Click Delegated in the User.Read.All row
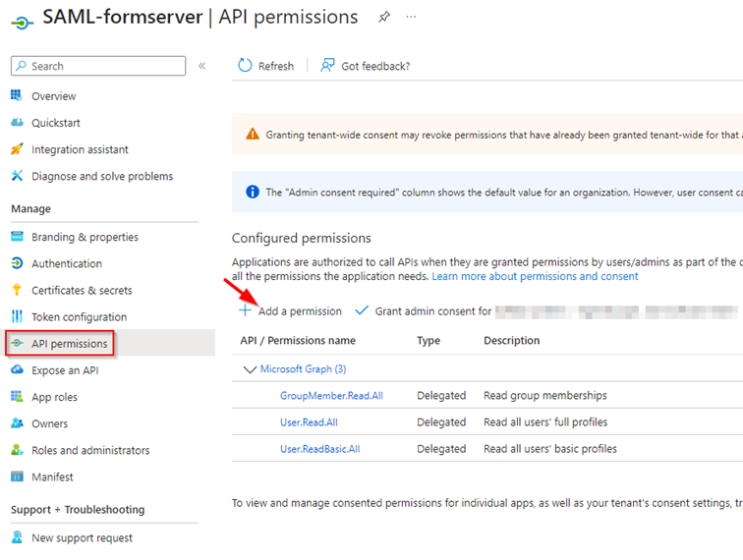This screenshot has height=560, width=743. click(x=441, y=422)
